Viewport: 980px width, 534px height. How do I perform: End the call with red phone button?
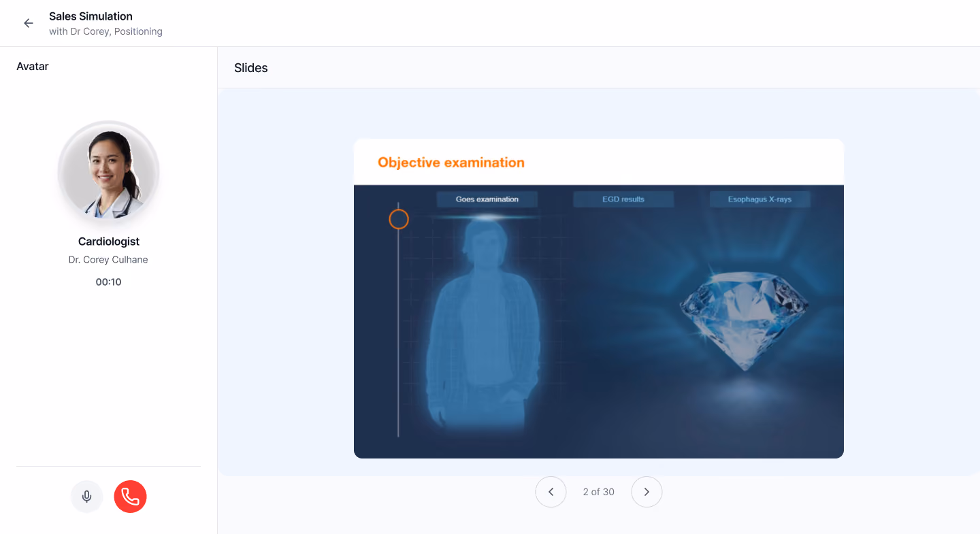coord(131,497)
